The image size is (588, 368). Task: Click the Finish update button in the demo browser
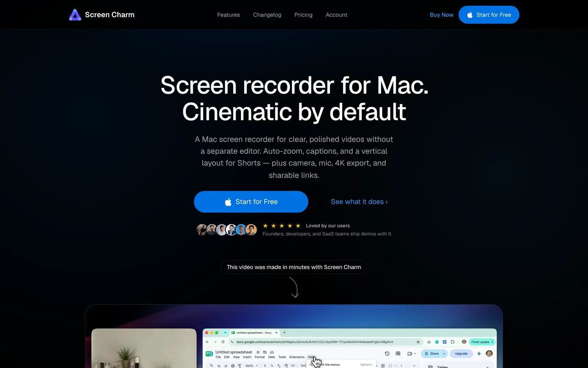click(x=482, y=342)
